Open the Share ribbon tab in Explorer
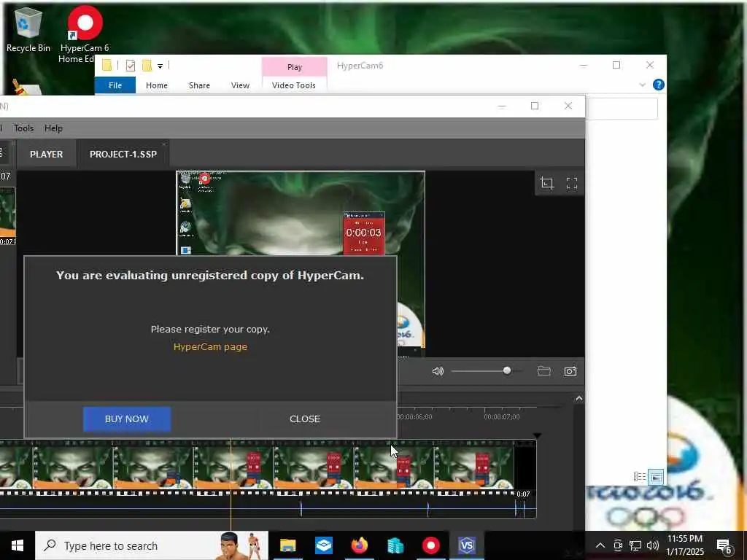 coord(199,85)
